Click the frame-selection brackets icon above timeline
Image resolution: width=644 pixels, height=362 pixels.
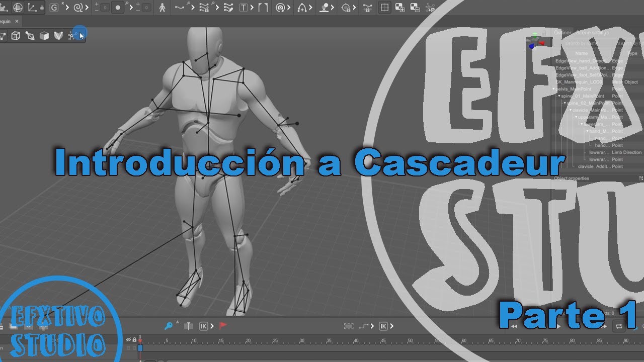coord(349,326)
